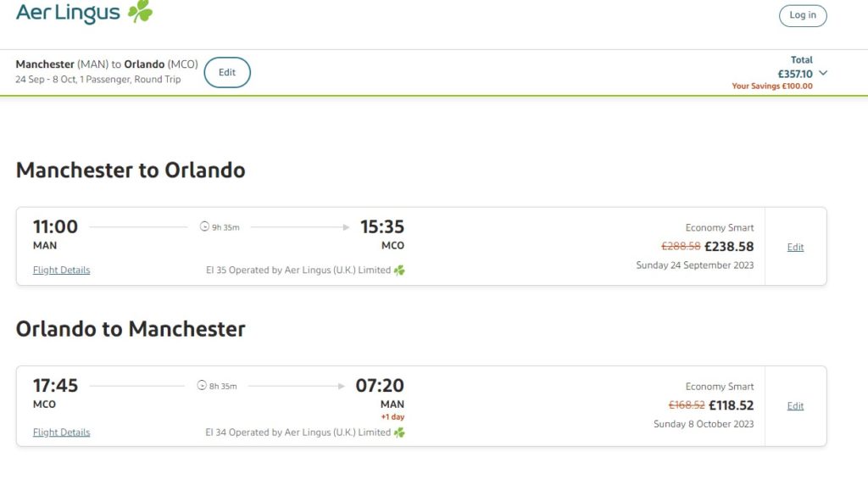The image size is (868, 491).
Task: Click the Aer Lingus shamrock logo
Action: (x=140, y=12)
